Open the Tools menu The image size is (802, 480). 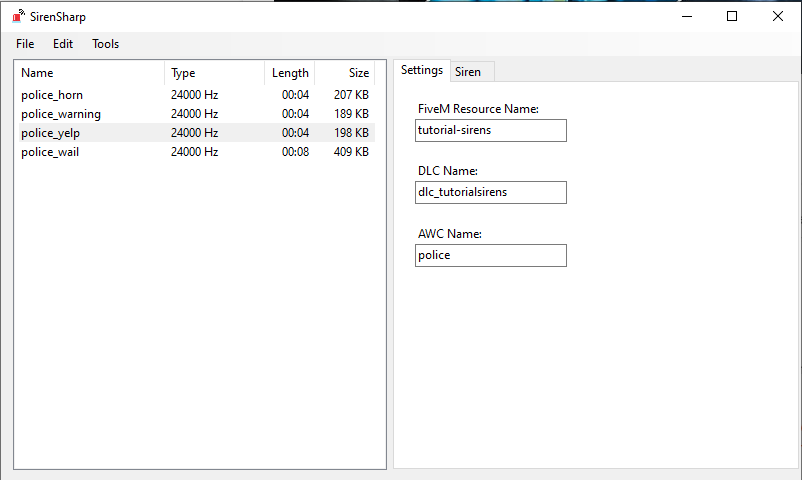105,44
